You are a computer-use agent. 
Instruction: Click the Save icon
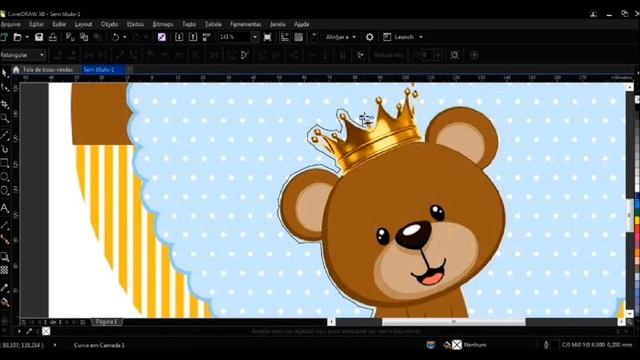(39, 37)
